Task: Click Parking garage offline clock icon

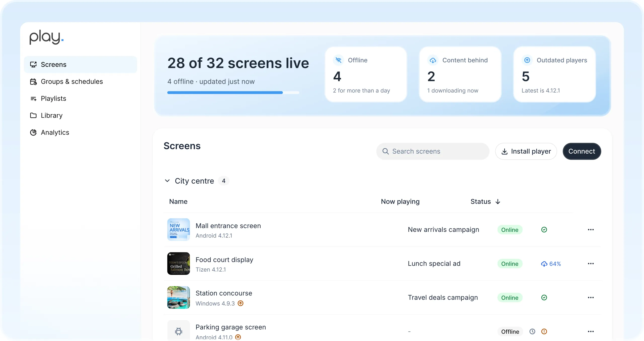Action: click(532, 331)
